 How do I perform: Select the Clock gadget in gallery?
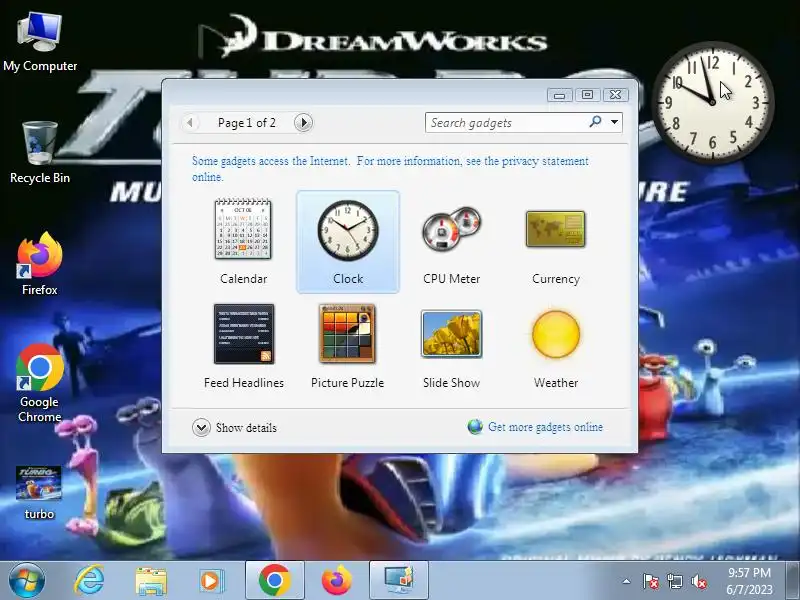(348, 241)
